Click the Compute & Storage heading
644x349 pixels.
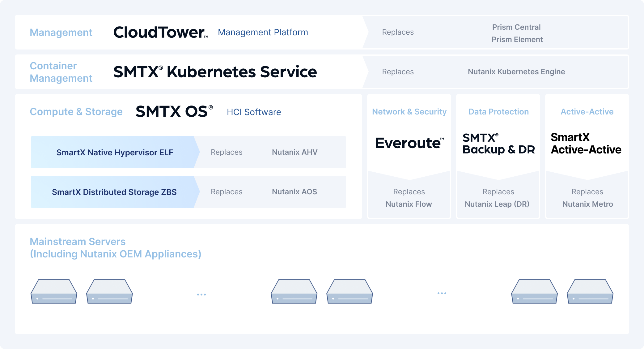click(x=76, y=112)
